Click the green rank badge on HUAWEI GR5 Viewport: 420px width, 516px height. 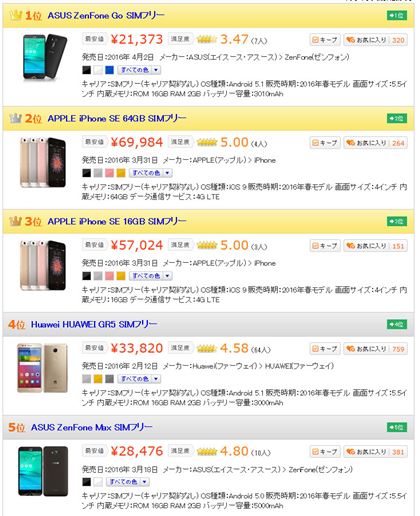pyautogui.click(x=397, y=324)
